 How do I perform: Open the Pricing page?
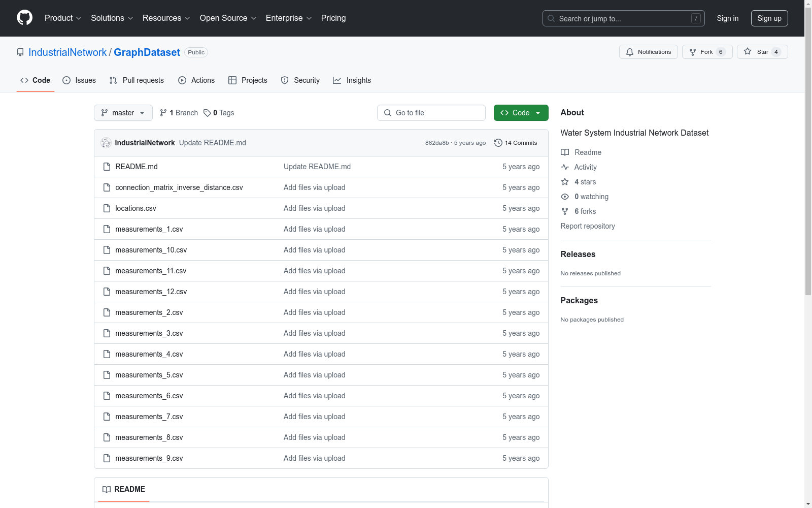tap(333, 18)
